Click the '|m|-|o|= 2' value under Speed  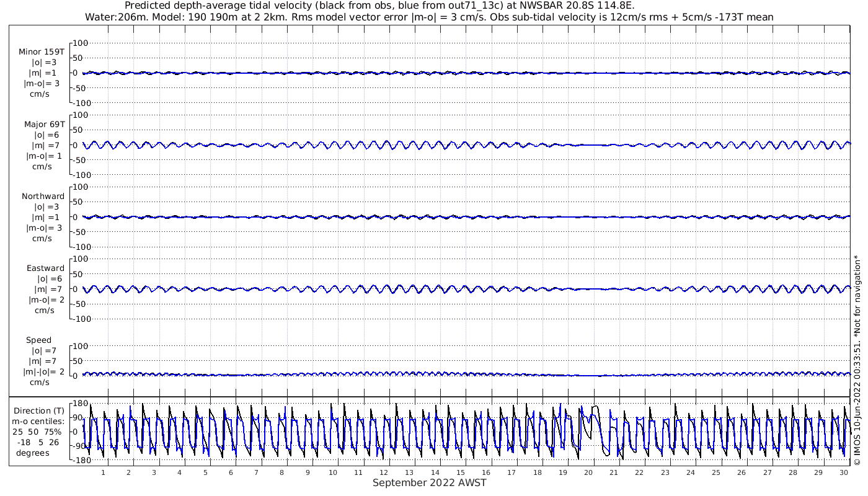(44, 371)
